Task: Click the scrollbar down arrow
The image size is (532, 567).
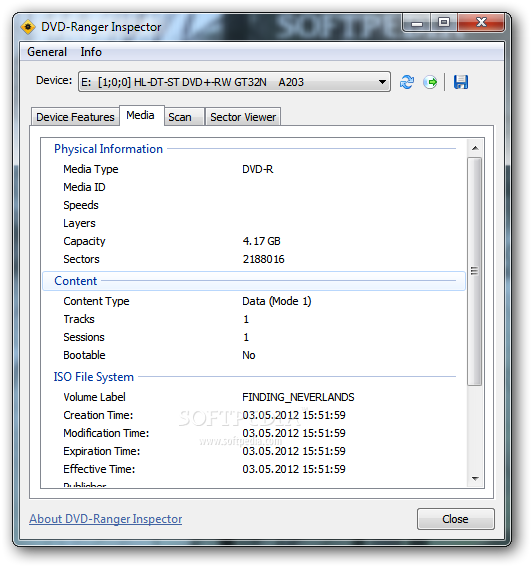Action: pos(475,479)
